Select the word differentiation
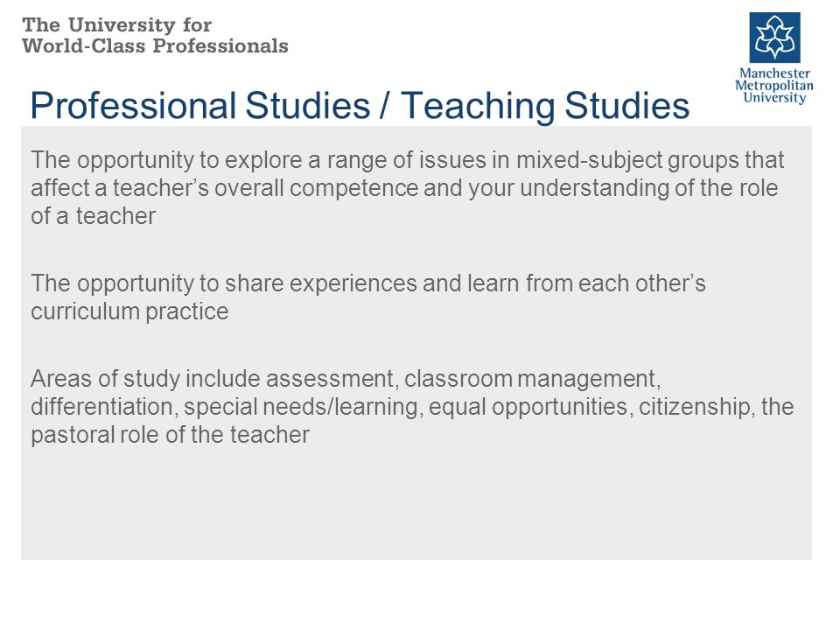Viewport: 840px width, 630px height. coord(101,407)
